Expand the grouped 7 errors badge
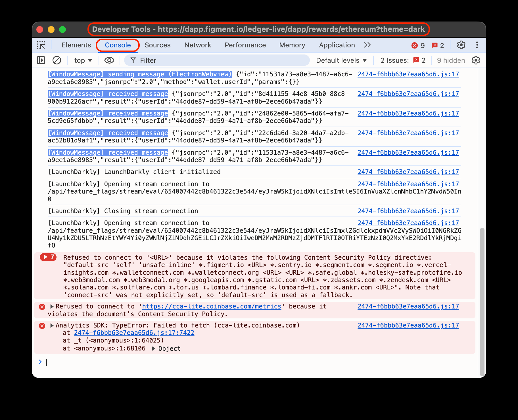 click(48, 257)
